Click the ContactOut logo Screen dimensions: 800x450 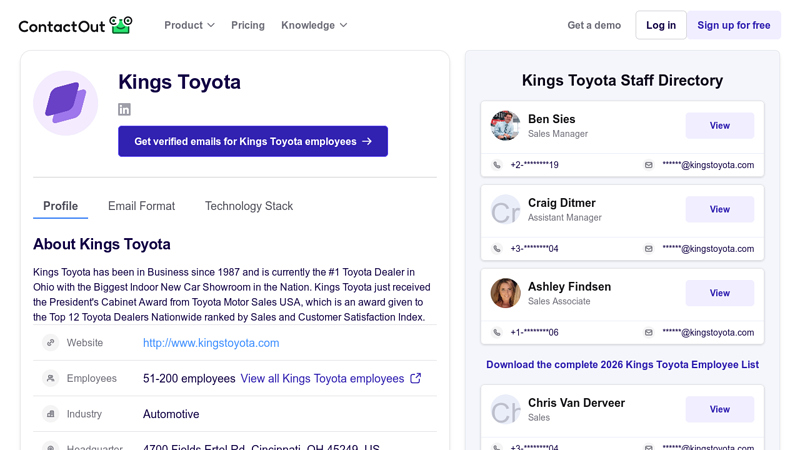coord(76,26)
